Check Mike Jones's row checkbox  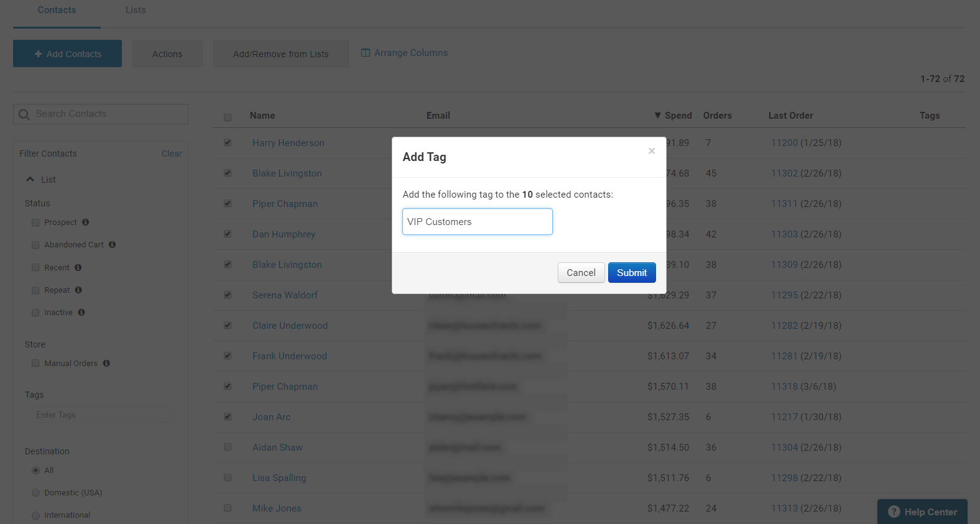point(228,508)
